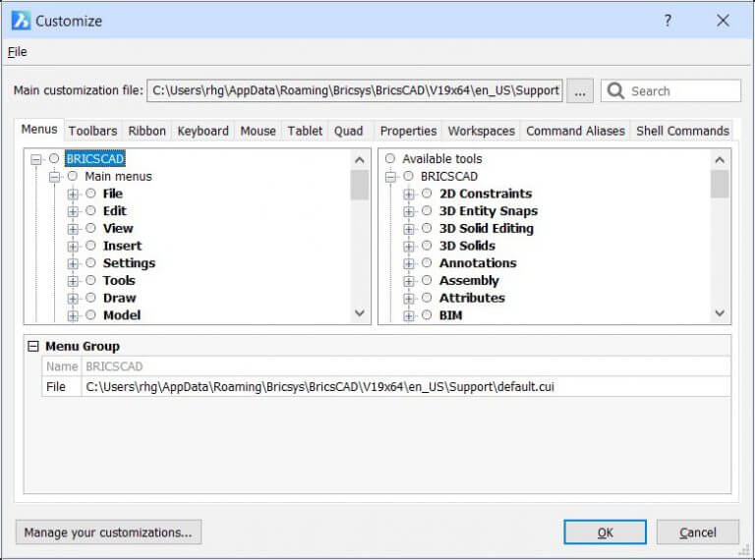Collapse BRICSCAD node under Available tools
Image resolution: width=755 pixels, height=560 pixels.
click(390, 177)
